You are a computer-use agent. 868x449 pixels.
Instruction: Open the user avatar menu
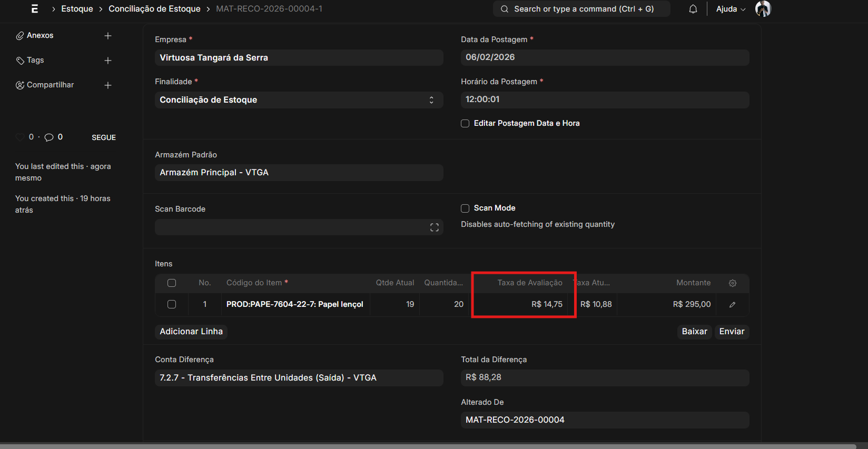tap(763, 9)
